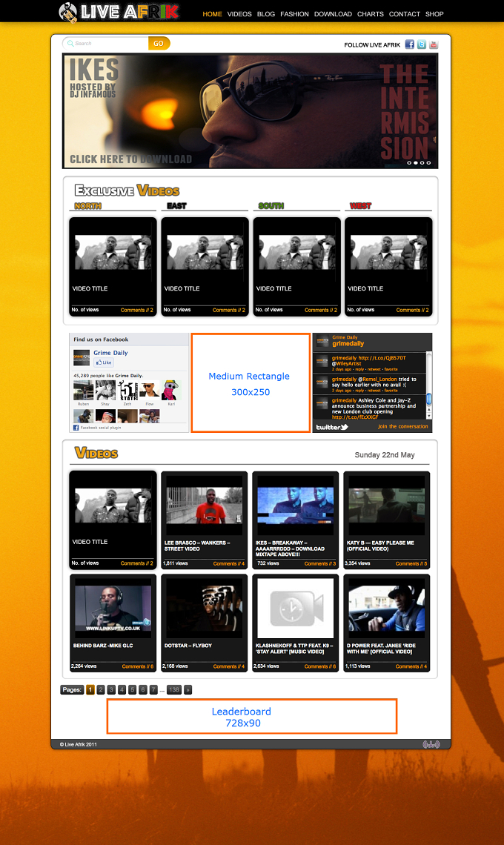Click the Facebook fan photo Shay
The image size is (504, 845).
(105, 390)
